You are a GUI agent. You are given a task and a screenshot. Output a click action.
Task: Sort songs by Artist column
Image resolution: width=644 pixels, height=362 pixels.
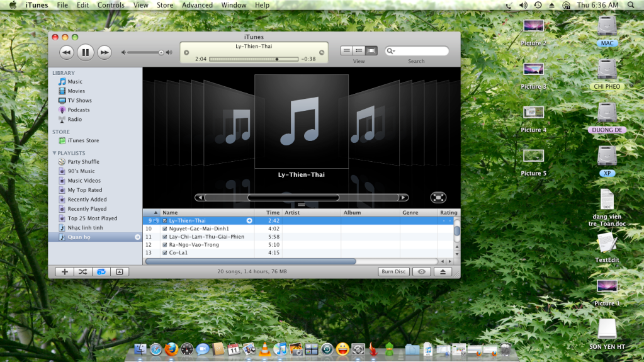[312, 213]
